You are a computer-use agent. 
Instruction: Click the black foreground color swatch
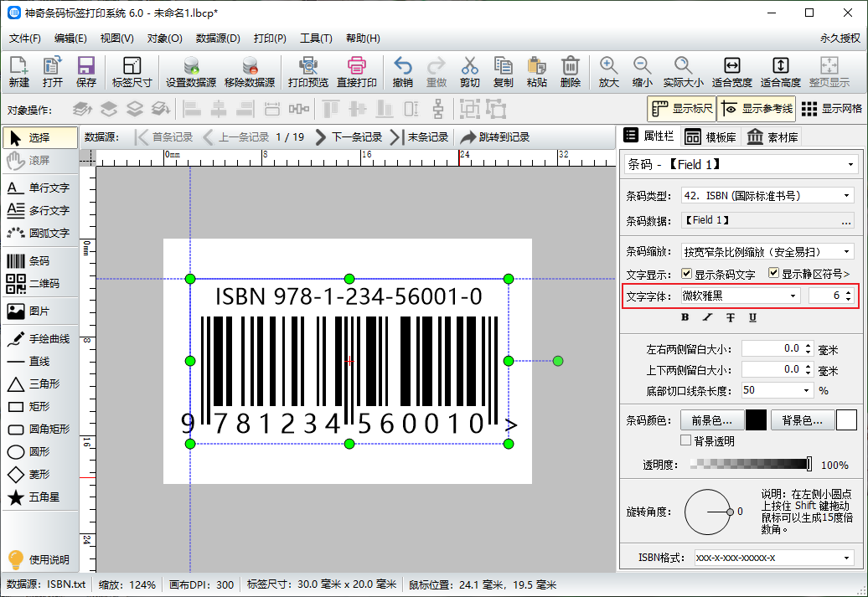point(756,420)
